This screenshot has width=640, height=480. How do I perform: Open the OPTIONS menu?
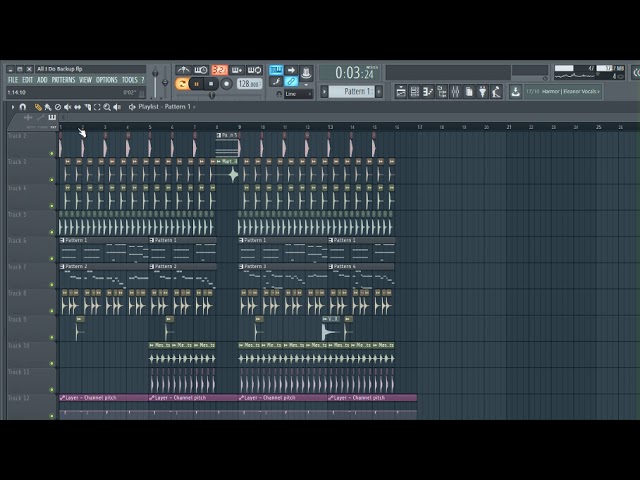pos(107,80)
